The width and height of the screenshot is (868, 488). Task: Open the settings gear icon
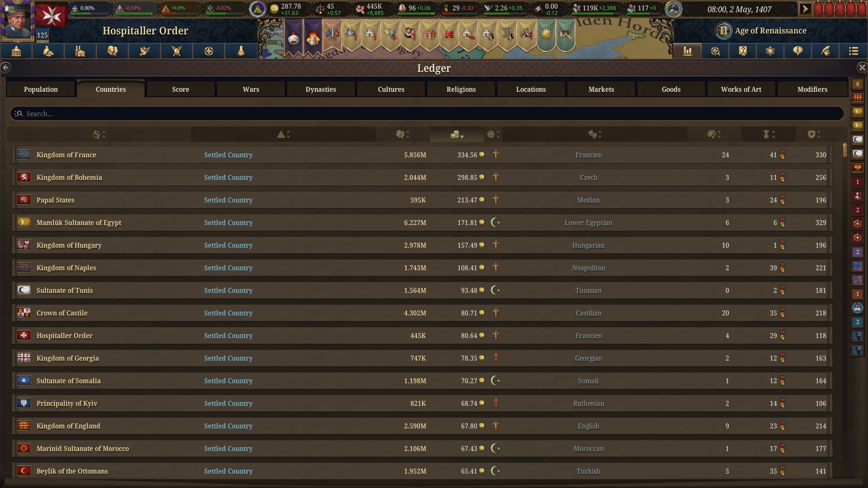[770, 51]
